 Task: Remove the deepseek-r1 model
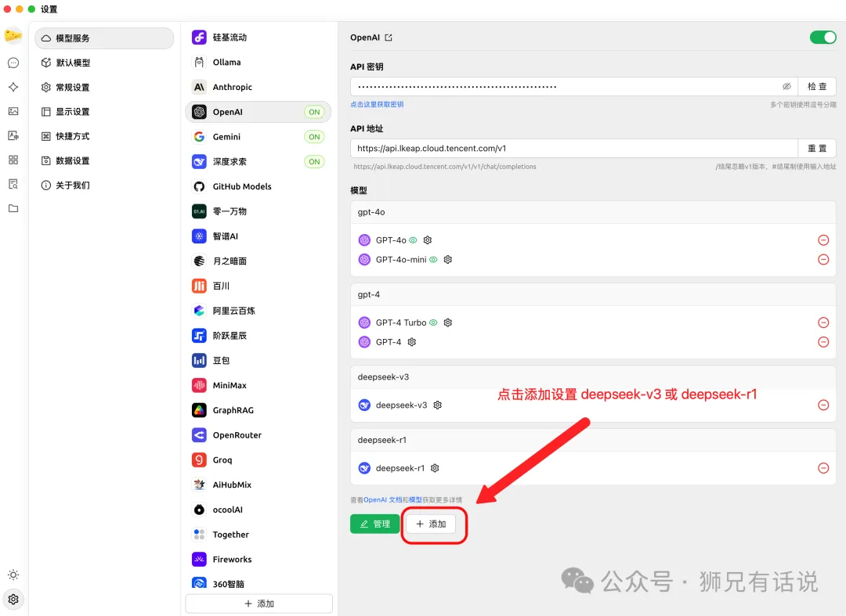823,468
